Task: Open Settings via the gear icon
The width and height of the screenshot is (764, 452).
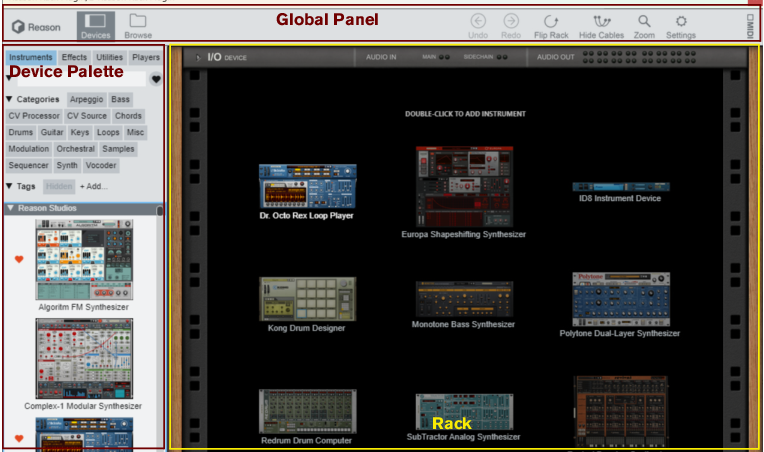Action: tap(681, 21)
